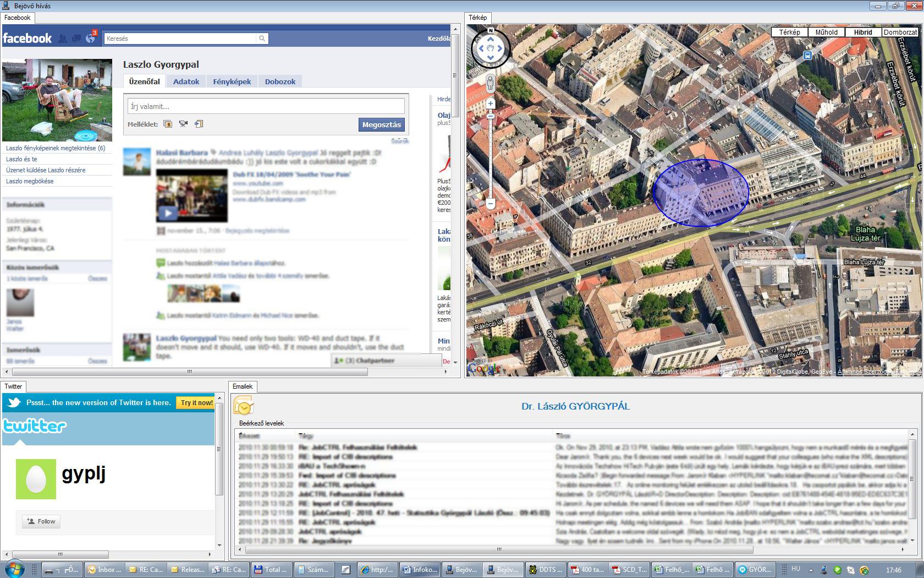Screen dimensions: 924x578
Task: Open the Total Commander taskbar item
Action: pos(272,570)
